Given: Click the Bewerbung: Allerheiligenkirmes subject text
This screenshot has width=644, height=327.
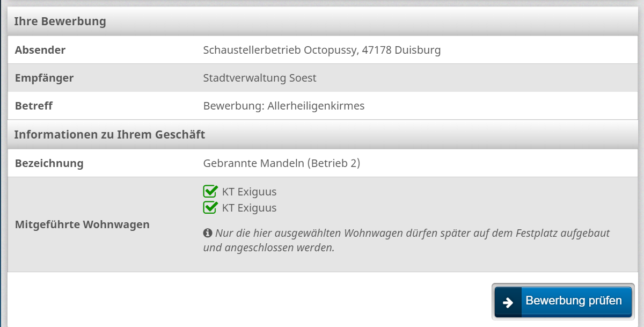Looking at the screenshot, I should 284,106.
